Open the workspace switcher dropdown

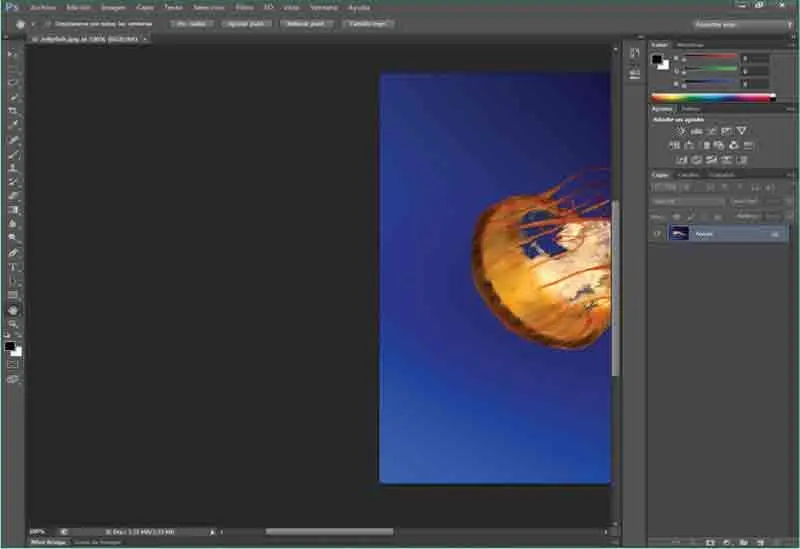pos(741,23)
